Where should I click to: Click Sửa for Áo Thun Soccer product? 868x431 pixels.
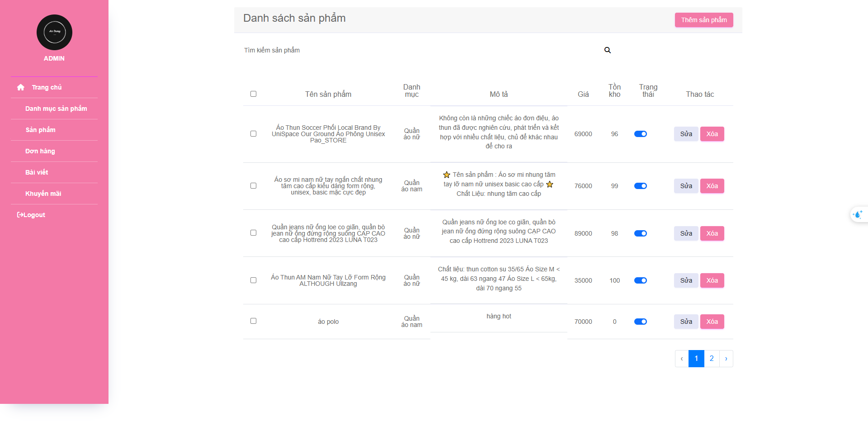pyautogui.click(x=686, y=134)
